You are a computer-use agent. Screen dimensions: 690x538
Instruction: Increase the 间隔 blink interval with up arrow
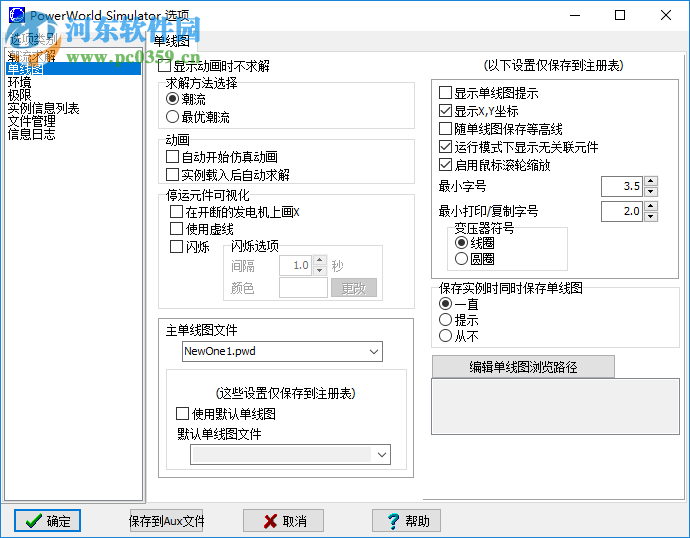coord(320,260)
